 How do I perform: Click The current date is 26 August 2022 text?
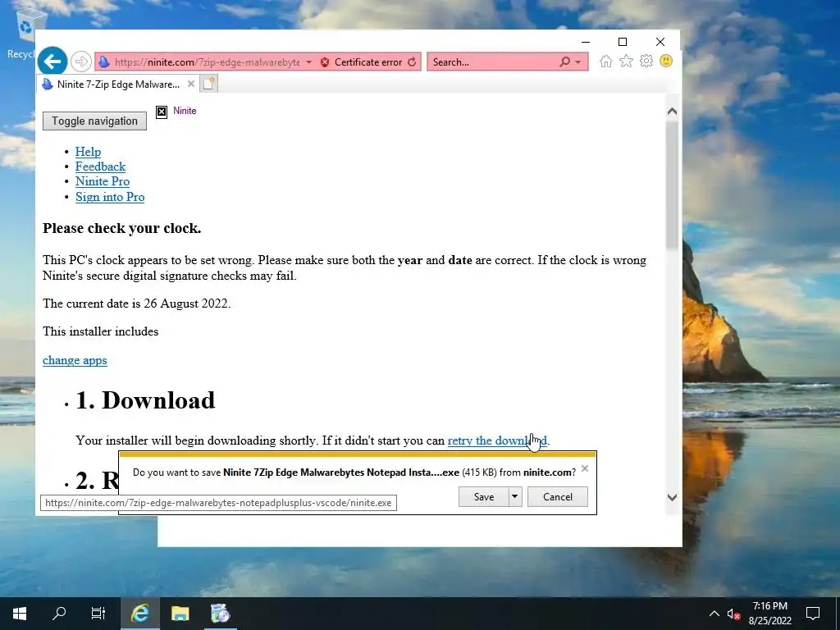tap(137, 304)
